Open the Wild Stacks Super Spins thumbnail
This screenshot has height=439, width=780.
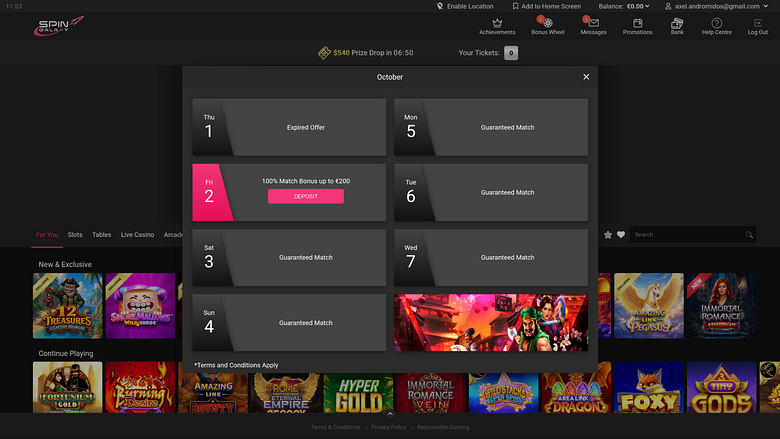(x=503, y=393)
